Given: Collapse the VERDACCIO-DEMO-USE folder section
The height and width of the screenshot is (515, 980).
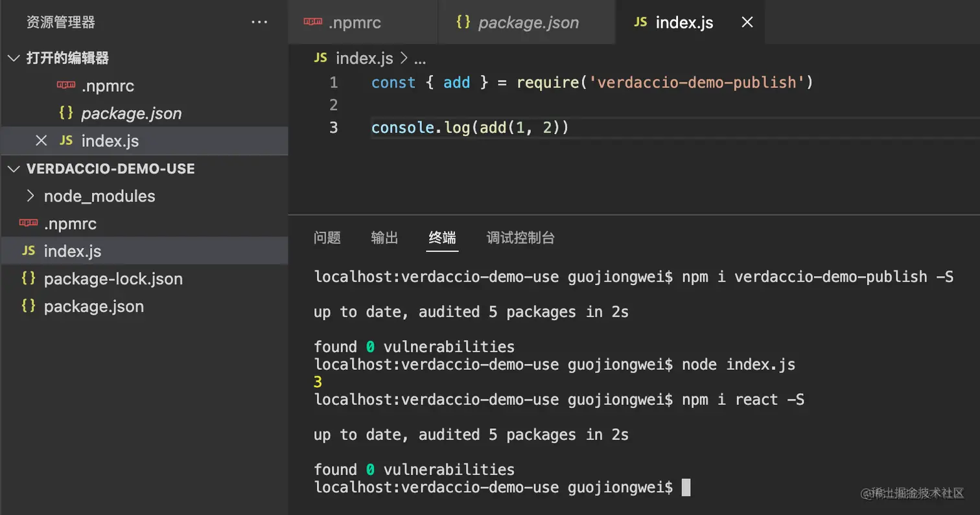Looking at the screenshot, I should point(13,168).
